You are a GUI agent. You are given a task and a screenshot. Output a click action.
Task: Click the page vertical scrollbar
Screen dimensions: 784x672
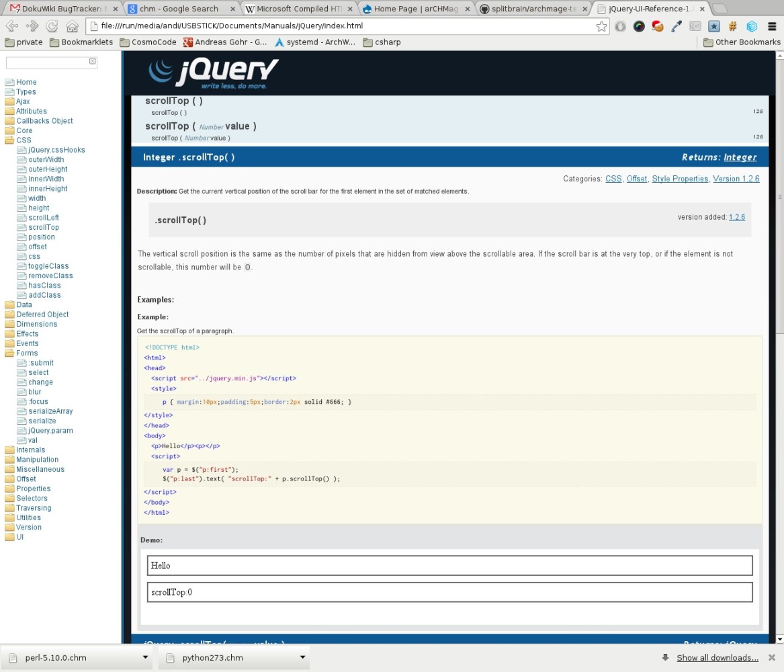[779, 196]
